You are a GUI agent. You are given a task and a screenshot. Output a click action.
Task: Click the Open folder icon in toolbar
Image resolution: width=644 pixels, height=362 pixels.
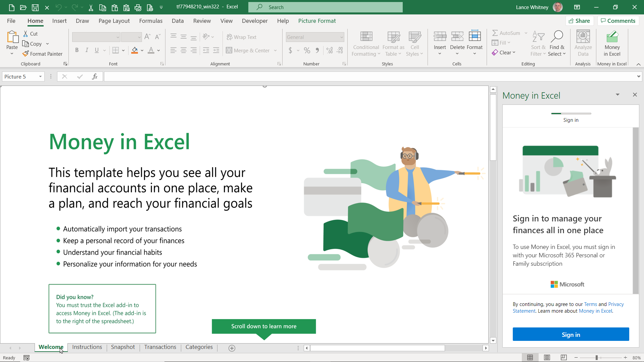click(x=23, y=7)
